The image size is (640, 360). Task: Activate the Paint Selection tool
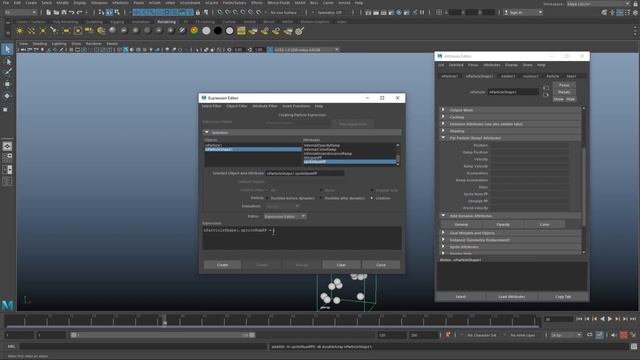(x=7, y=73)
